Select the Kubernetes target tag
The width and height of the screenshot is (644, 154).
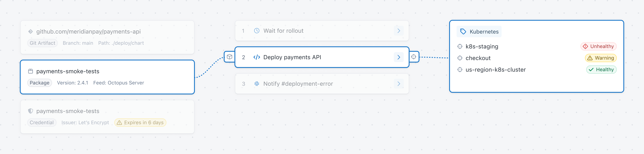[x=479, y=32]
